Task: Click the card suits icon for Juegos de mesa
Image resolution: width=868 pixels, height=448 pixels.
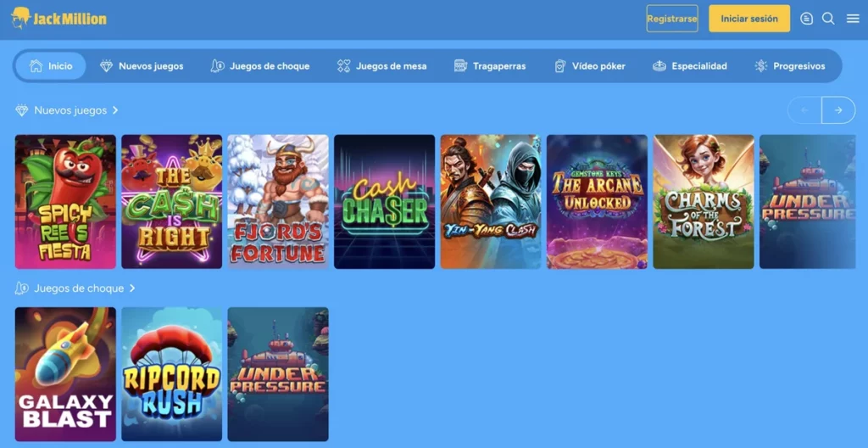Action: pos(344,66)
